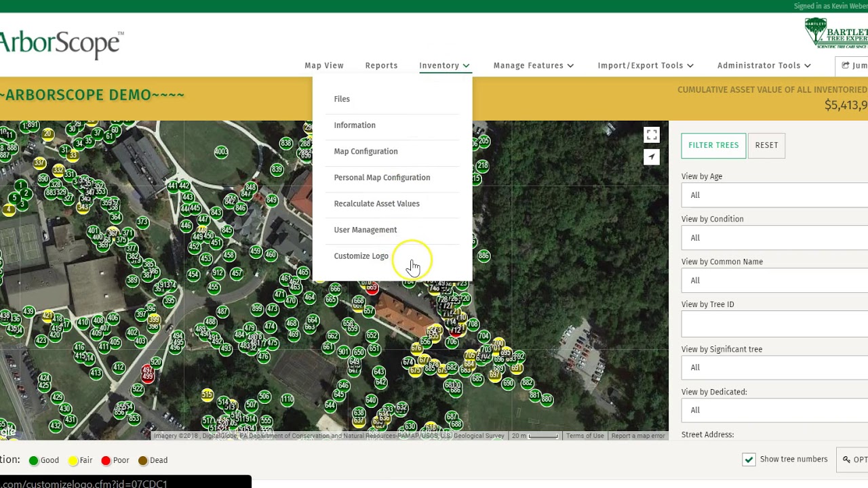Expand the Inventory menu
This screenshot has width=868, height=488.
pyautogui.click(x=444, y=66)
